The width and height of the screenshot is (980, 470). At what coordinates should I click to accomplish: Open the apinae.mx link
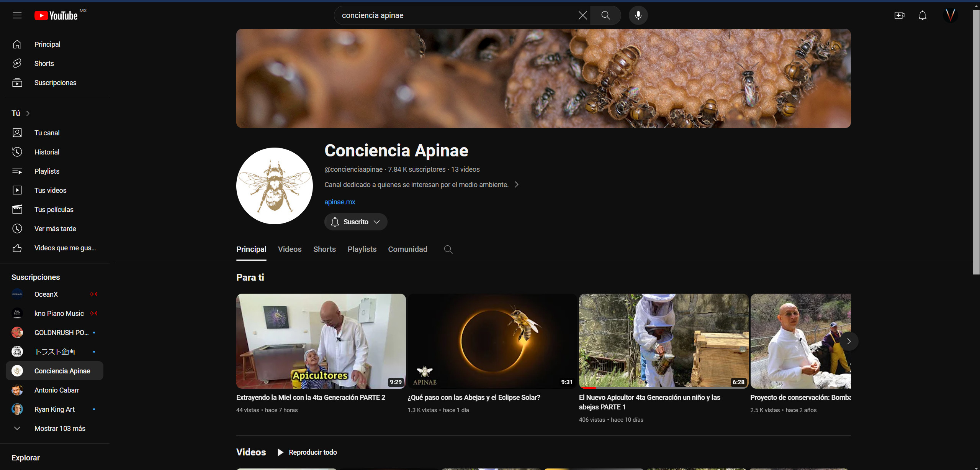[340, 202]
